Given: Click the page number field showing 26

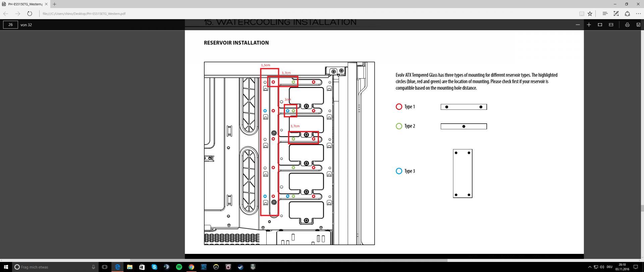Looking at the screenshot, I should 10,25.
